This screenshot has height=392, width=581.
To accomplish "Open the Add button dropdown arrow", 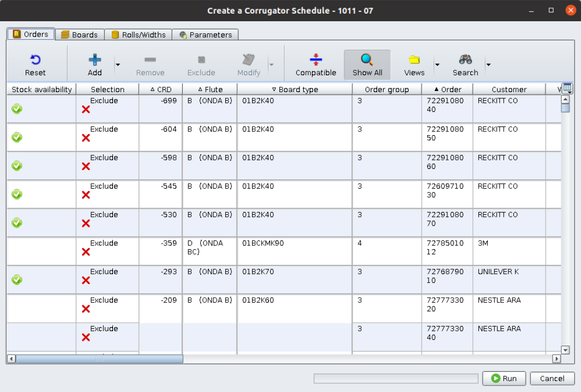I will [x=117, y=65].
